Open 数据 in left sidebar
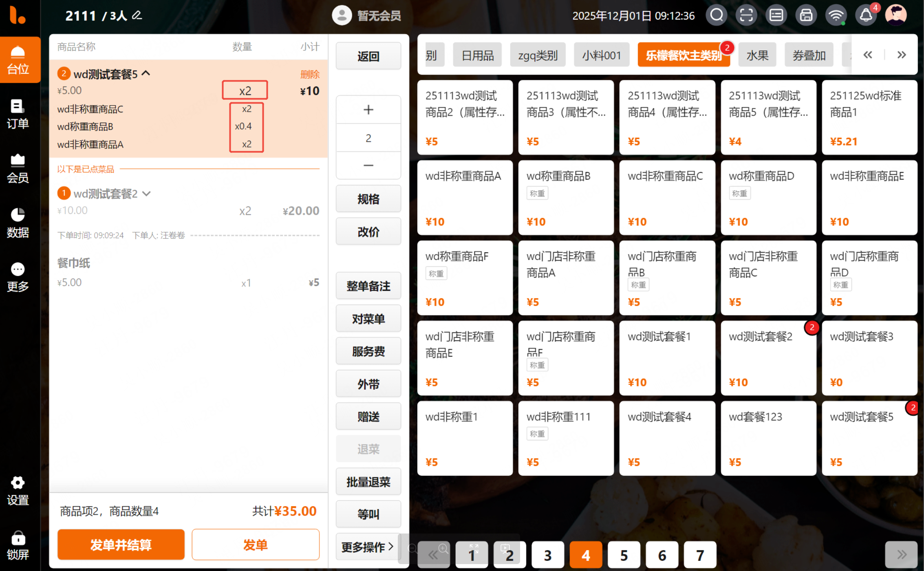924x571 pixels. click(x=18, y=223)
